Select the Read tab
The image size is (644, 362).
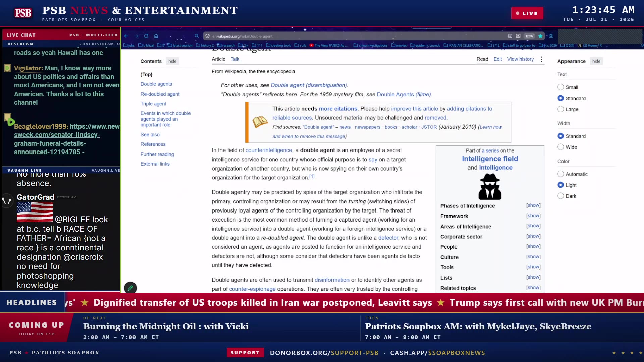482,59
